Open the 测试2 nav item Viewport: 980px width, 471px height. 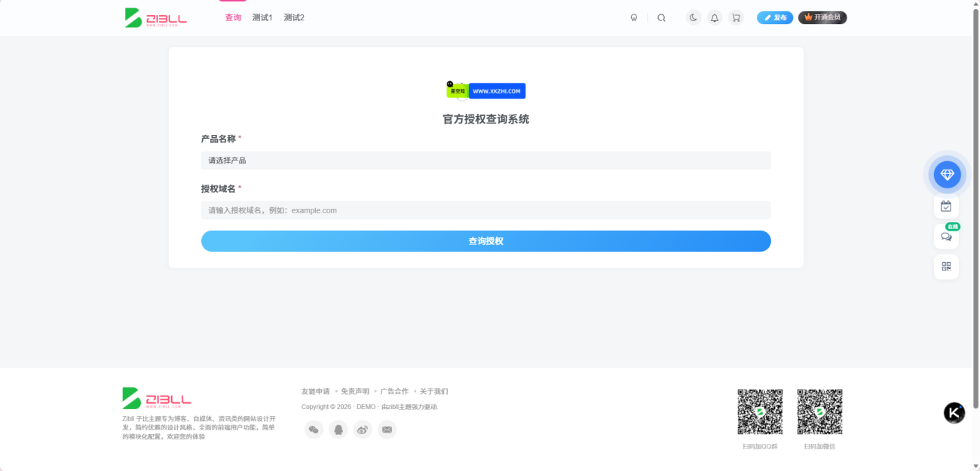(x=294, y=17)
